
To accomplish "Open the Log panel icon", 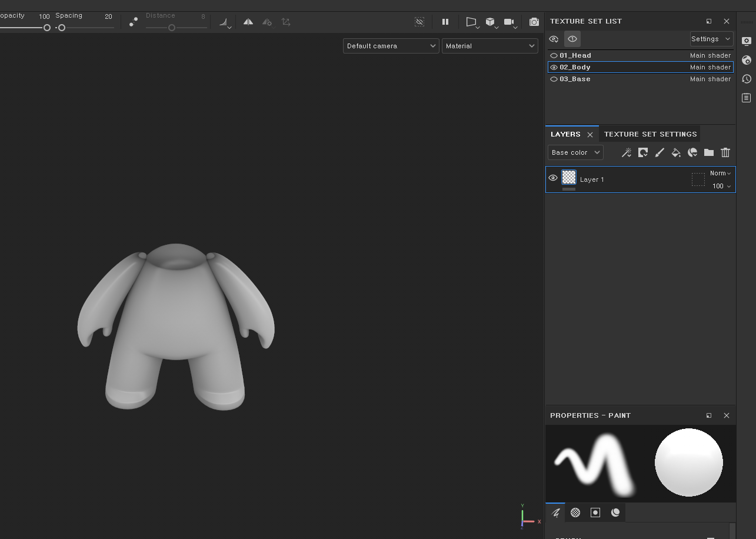I will coord(747,98).
